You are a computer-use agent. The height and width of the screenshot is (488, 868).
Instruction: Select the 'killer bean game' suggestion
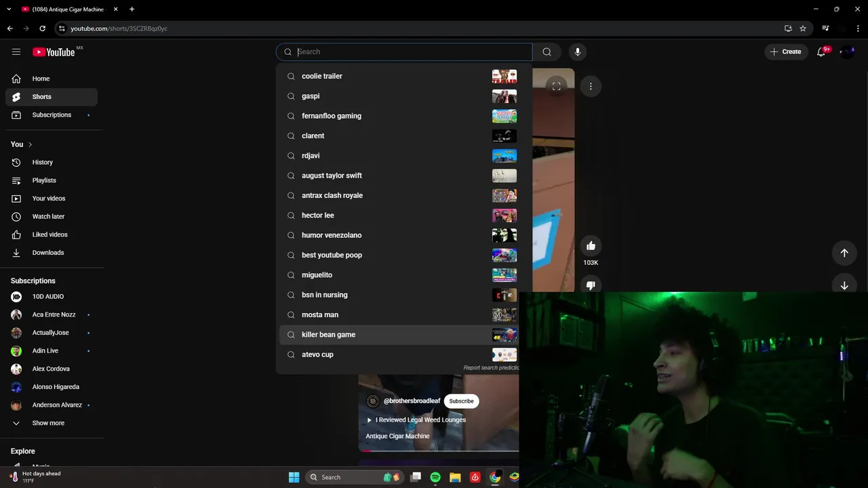coord(397,335)
